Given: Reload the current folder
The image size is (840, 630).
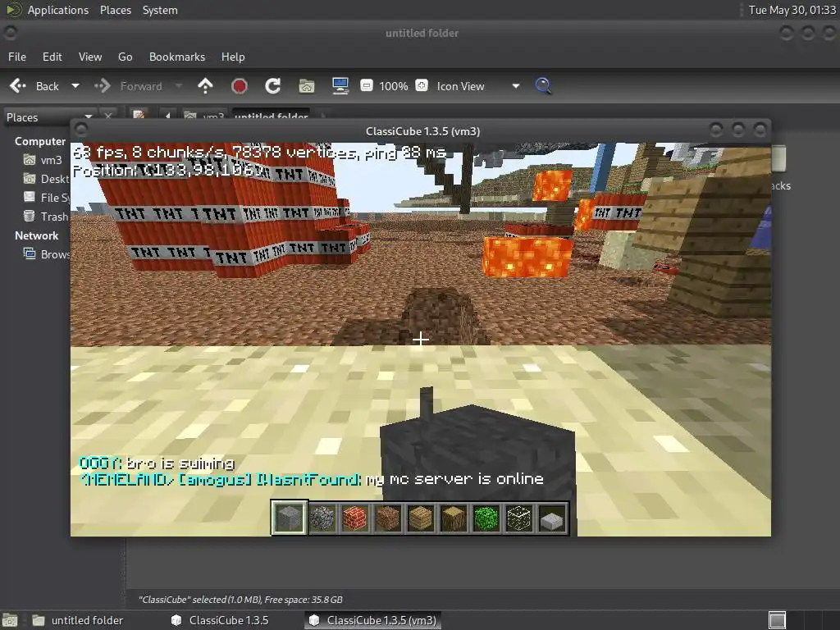Looking at the screenshot, I should (x=272, y=86).
